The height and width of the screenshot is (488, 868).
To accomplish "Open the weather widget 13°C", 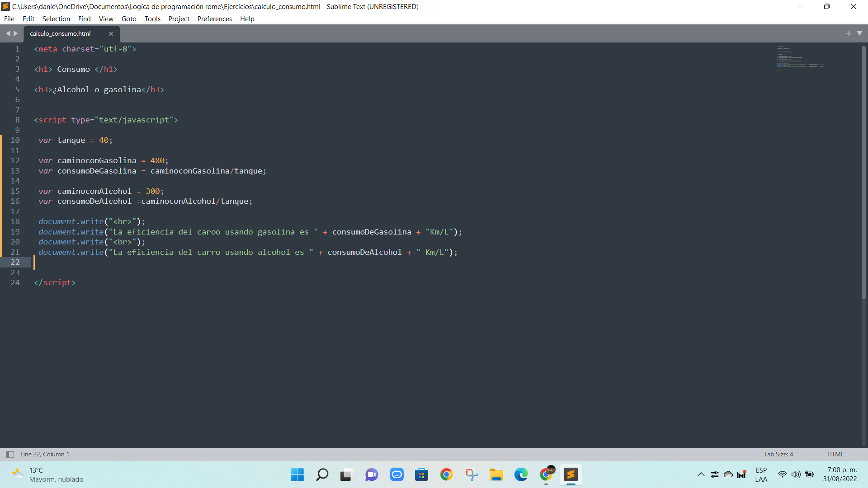I will 47,475.
